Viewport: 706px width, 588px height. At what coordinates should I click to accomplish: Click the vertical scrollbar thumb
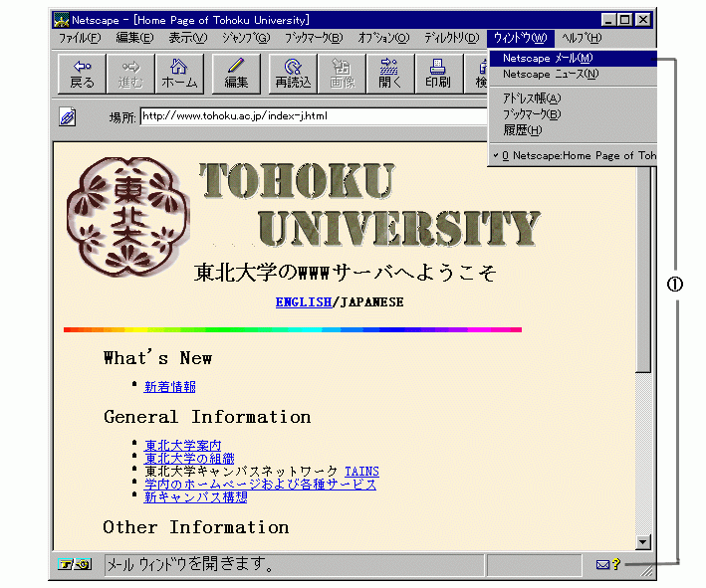point(643,269)
